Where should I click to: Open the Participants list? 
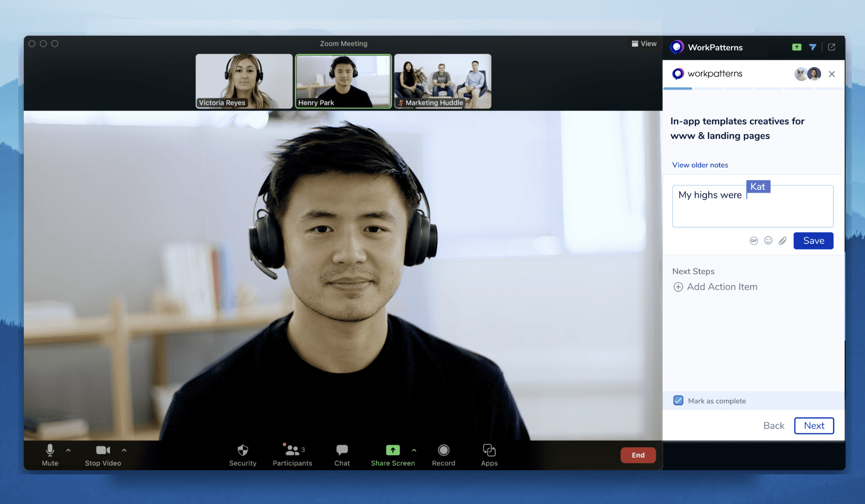292,455
